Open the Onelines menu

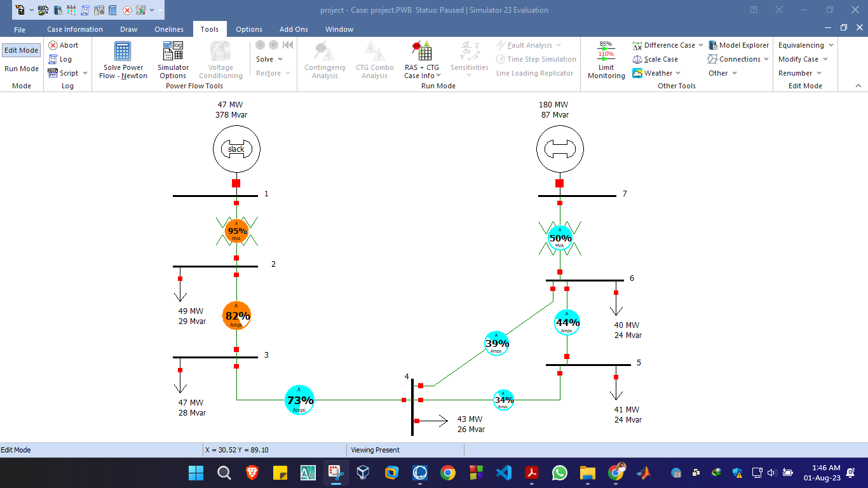168,29
